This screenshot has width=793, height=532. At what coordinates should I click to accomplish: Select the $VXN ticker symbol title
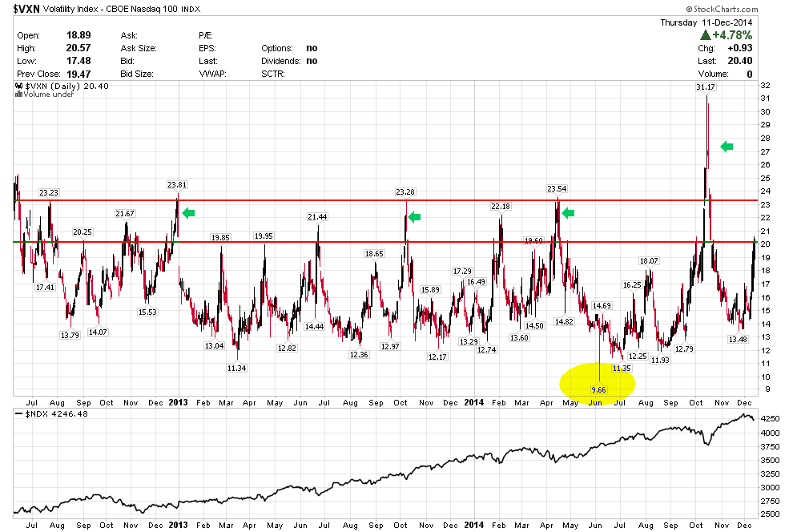(x=26, y=9)
